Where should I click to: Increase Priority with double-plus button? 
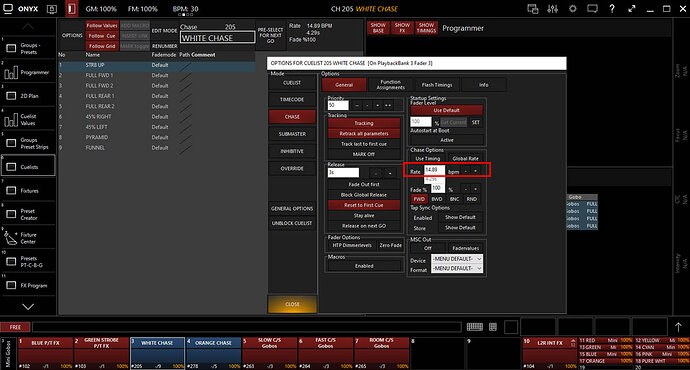click(388, 105)
